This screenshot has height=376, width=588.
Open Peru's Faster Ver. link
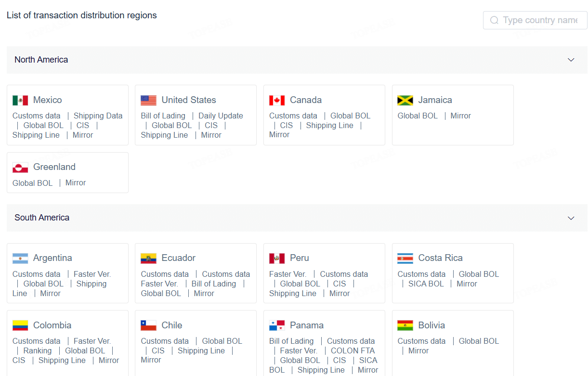point(287,274)
